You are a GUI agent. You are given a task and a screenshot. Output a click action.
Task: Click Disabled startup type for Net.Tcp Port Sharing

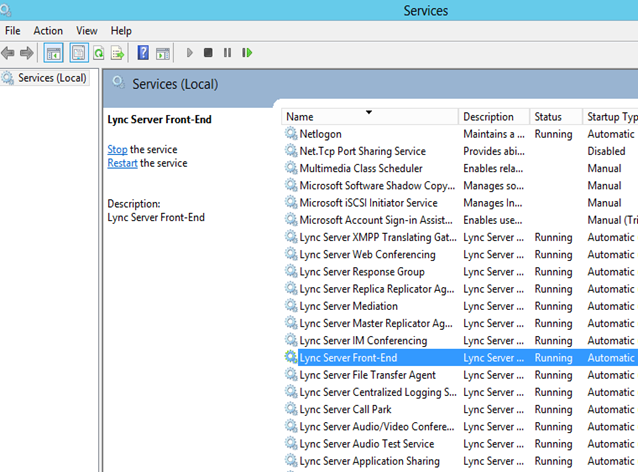pyautogui.click(x=606, y=151)
